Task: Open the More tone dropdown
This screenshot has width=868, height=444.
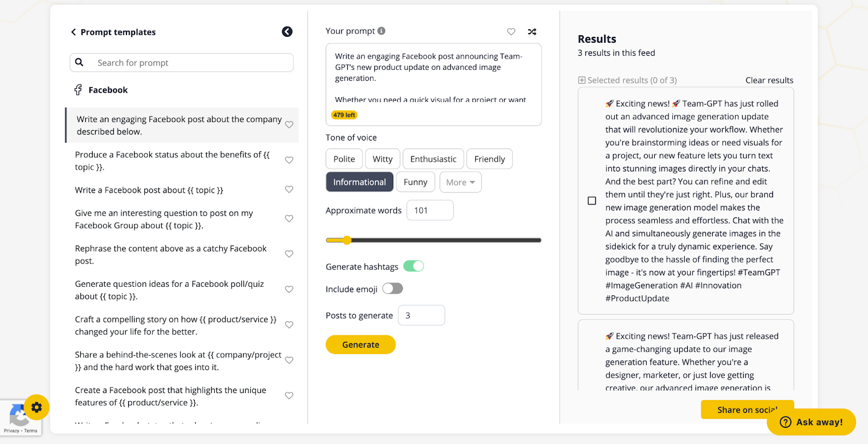Action: [461, 182]
